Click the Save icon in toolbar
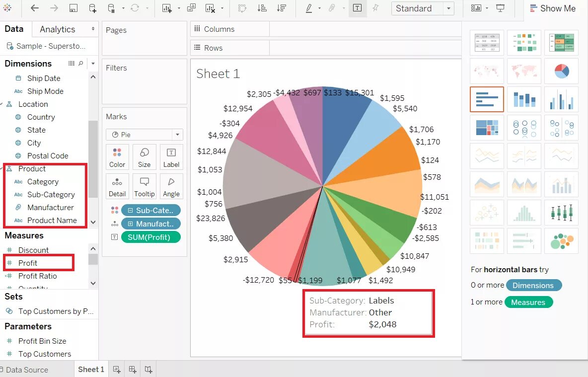 coord(73,8)
